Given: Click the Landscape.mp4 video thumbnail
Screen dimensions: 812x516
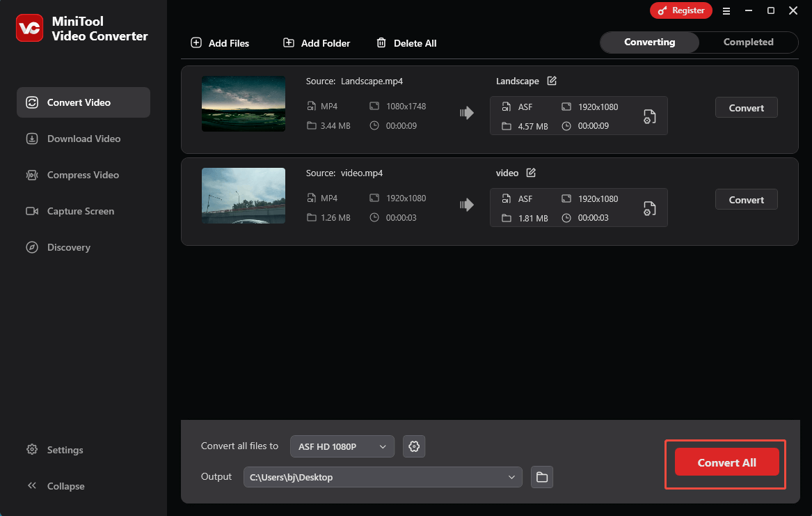Looking at the screenshot, I should pyautogui.click(x=244, y=104).
